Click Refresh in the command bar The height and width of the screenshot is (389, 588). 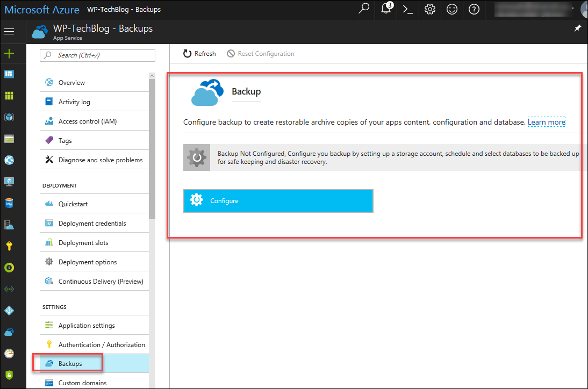(199, 54)
